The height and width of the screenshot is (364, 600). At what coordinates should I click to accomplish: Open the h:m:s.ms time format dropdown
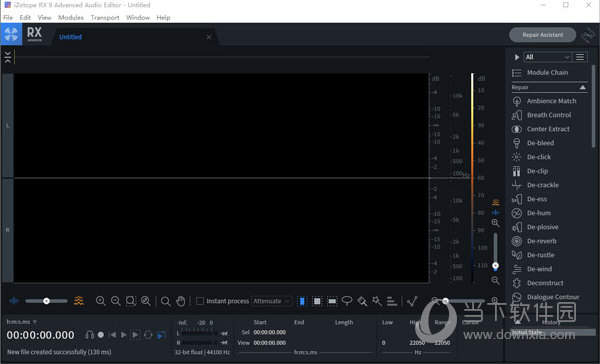[21, 322]
